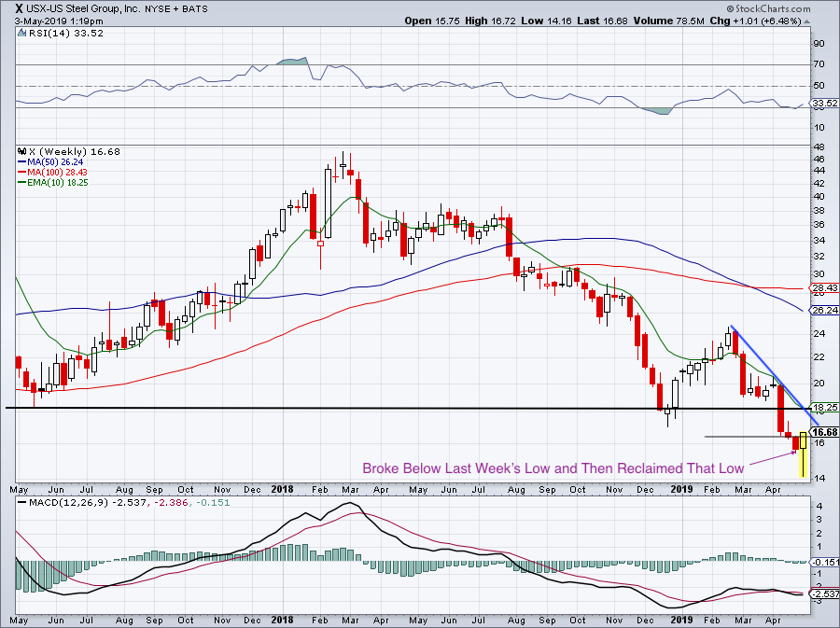Click the MA(100) 28.43 legend text
840x628 pixels.
[x=57, y=173]
